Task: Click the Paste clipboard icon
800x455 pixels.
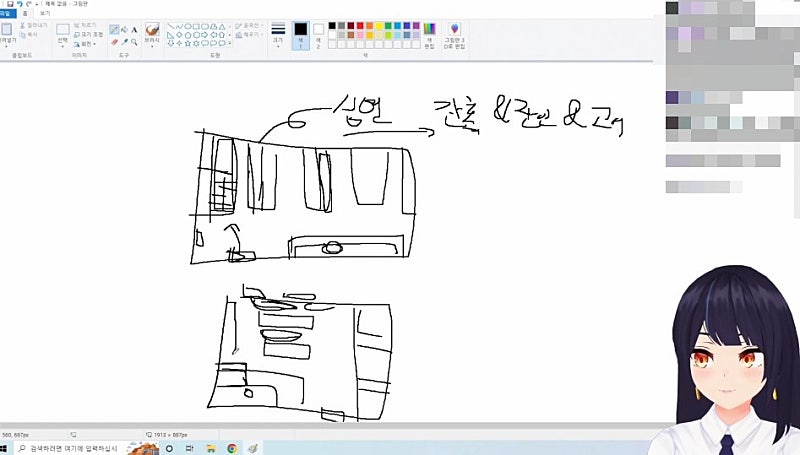Action: [x=7, y=29]
